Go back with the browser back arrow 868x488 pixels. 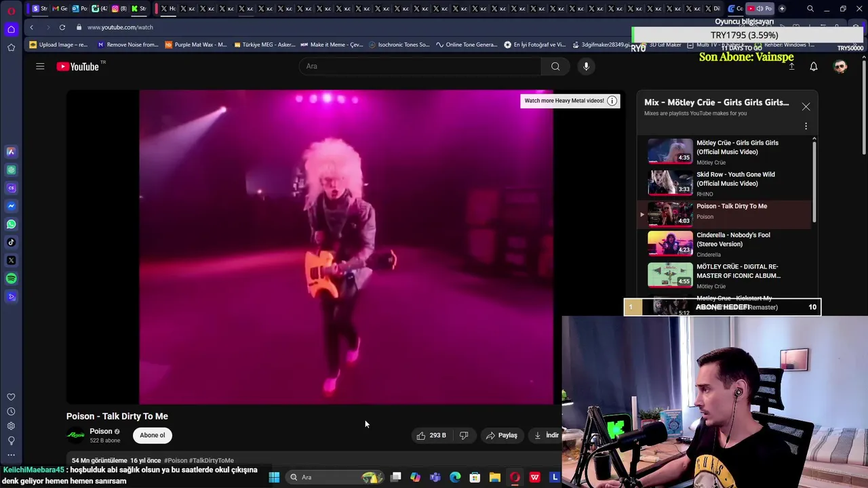pos(31,27)
